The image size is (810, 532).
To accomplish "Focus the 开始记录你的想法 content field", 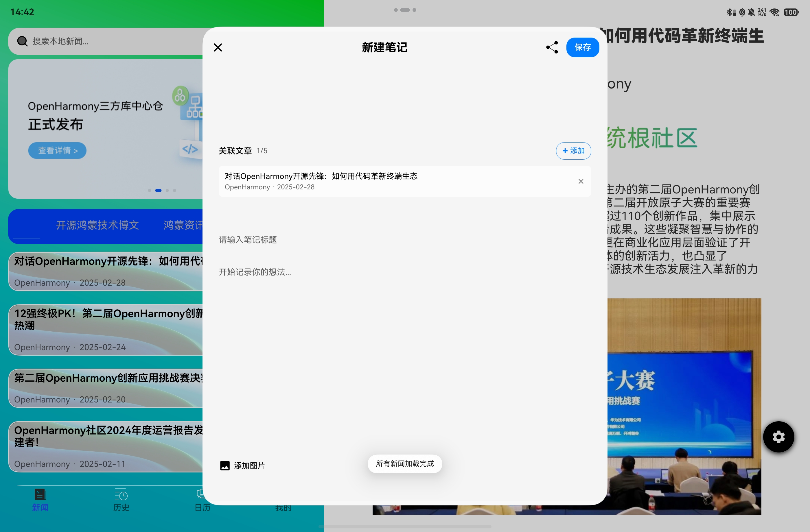I will click(x=404, y=272).
